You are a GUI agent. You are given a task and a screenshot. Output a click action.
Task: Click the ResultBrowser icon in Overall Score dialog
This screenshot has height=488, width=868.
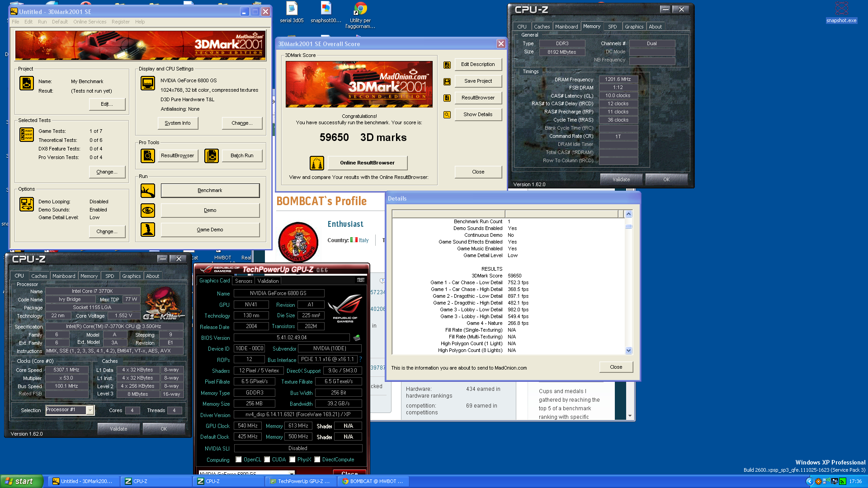(x=447, y=98)
